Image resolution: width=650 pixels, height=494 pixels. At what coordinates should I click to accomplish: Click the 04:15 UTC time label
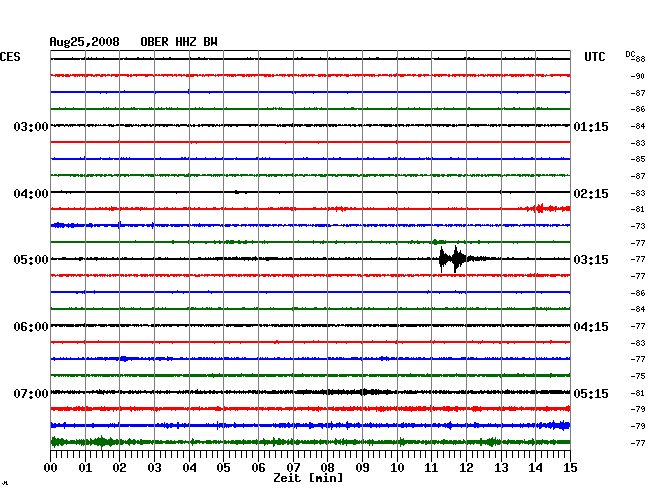click(x=591, y=327)
